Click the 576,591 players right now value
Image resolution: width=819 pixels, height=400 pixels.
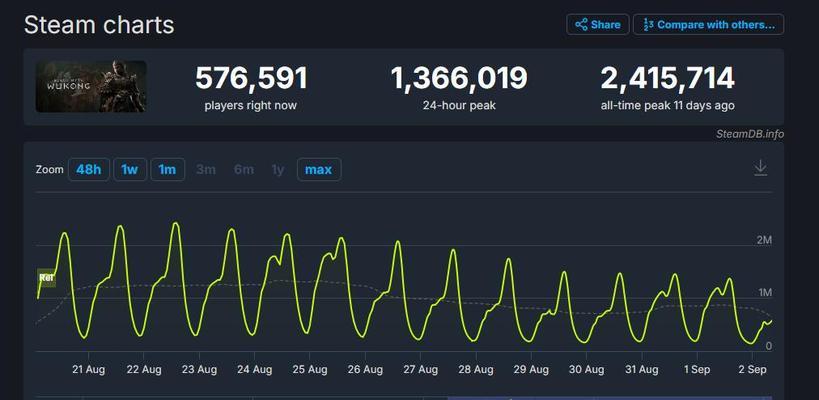point(251,78)
